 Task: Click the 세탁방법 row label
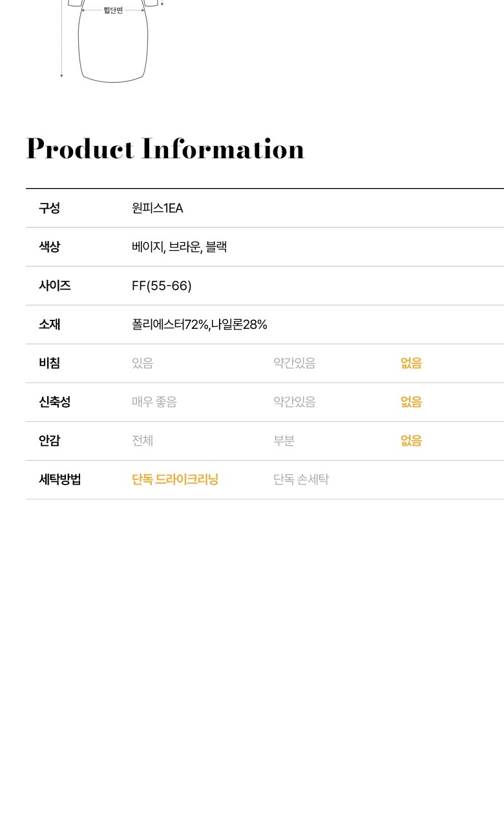point(59,479)
